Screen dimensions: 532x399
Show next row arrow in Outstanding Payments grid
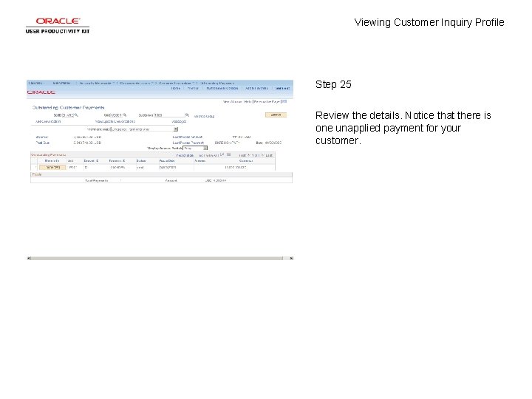click(262, 155)
